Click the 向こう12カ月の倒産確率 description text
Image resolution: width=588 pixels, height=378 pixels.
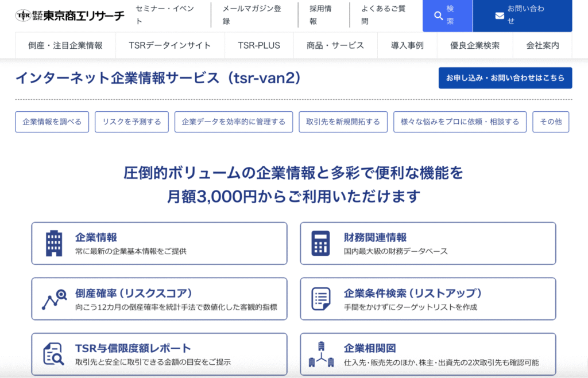[x=176, y=307]
